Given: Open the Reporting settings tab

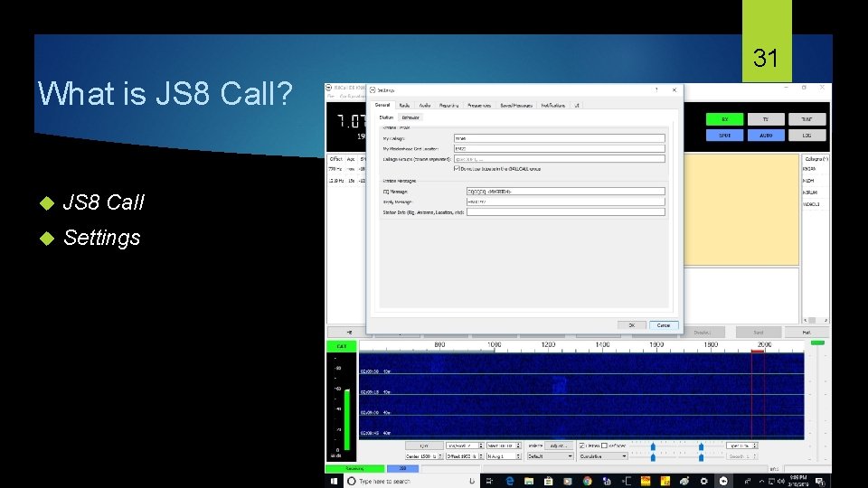Looking at the screenshot, I should [449, 105].
